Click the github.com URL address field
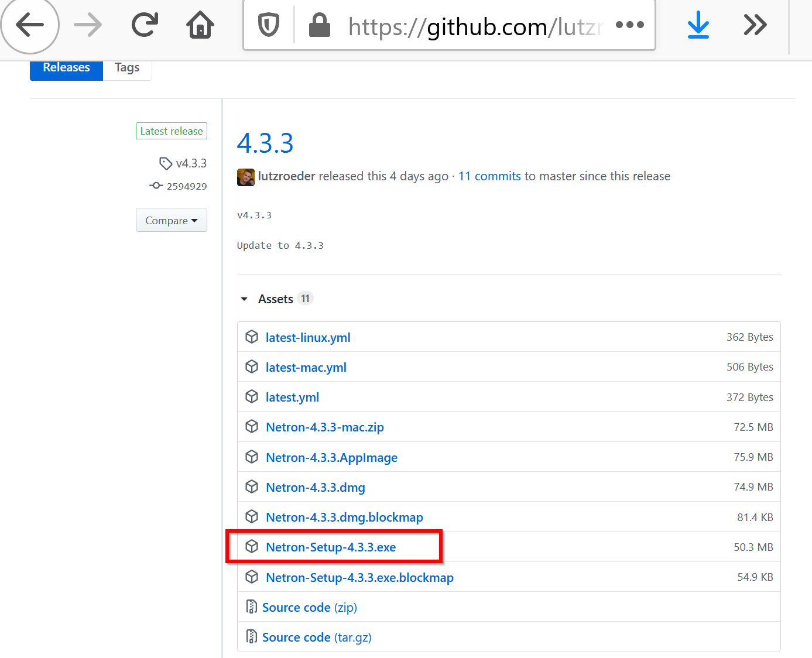 click(x=474, y=26)
